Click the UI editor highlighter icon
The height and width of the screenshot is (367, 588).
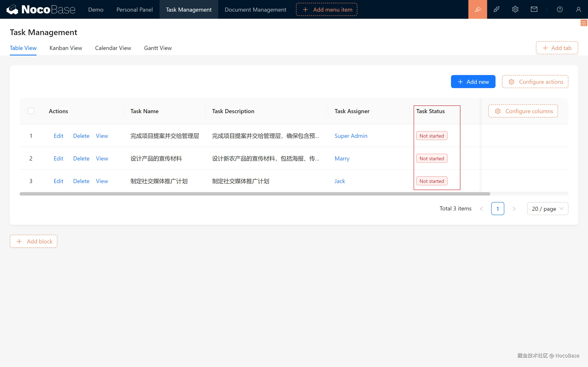pos(478,9)
